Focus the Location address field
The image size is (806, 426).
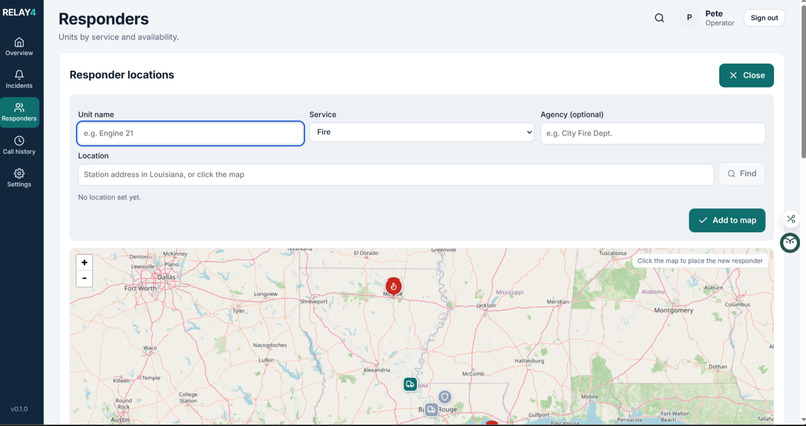pyautogui.click(x=395, y=175)
